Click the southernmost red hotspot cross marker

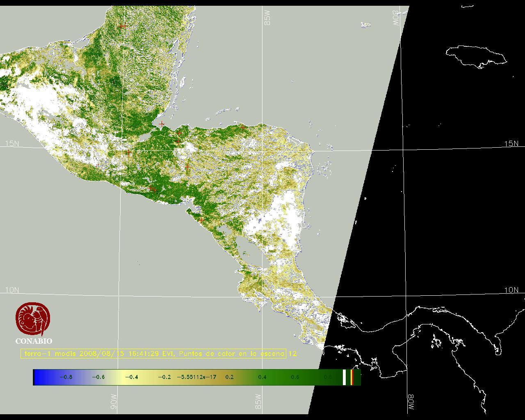(x=201, y=220)
